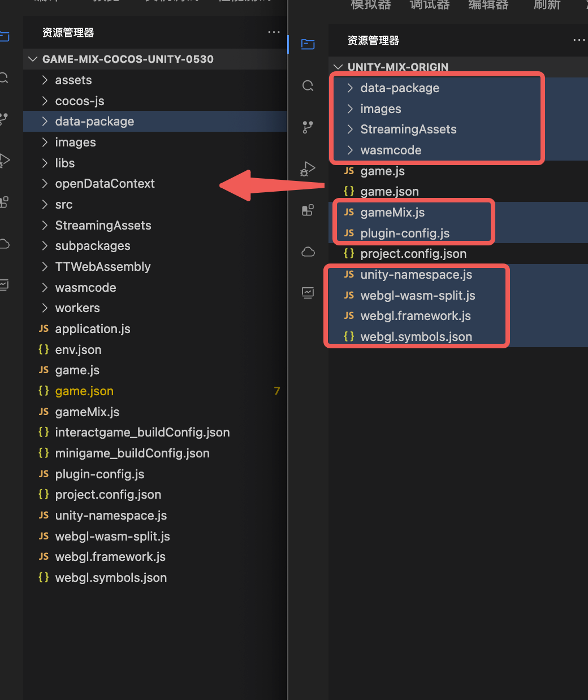Expand TTWebAssembly folder in left tree
Image resolution: width=588 pixels, height=700 pixels.
tap(102, 267)
